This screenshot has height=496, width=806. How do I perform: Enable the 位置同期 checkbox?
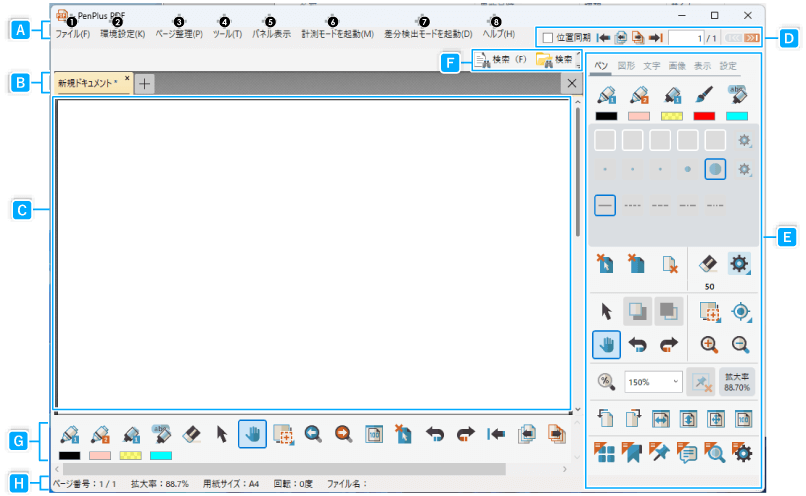547,38
